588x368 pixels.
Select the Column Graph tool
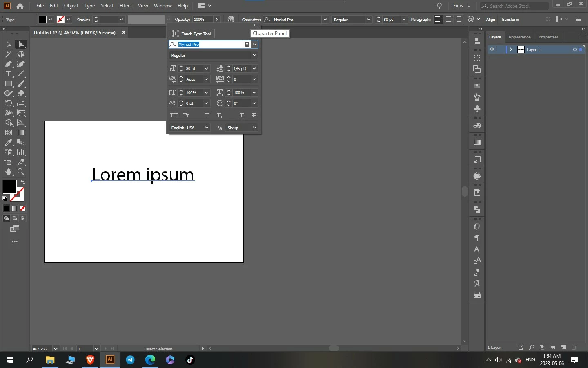click(21, 152)
